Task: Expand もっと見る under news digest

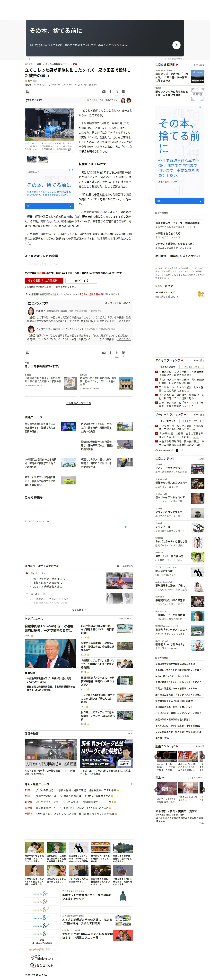Action: (x=79, y=609)
